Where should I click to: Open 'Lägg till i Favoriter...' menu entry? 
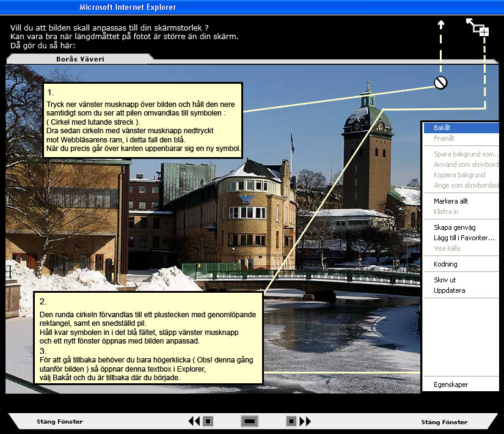[x=461, y=238]
